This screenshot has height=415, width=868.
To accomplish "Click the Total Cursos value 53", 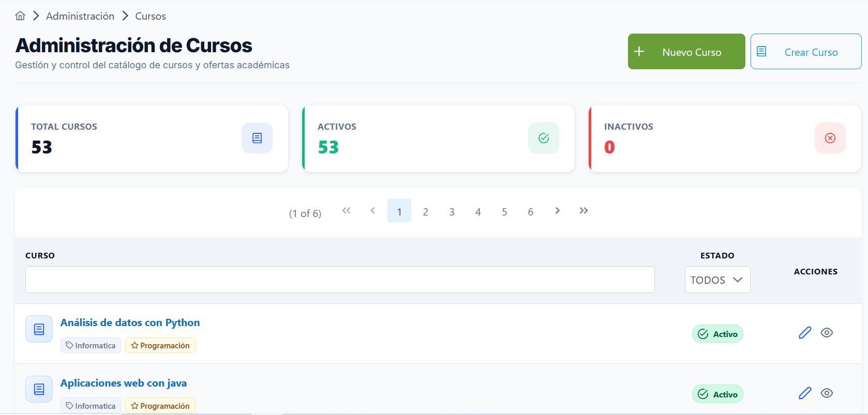I will tap(42, 147).
